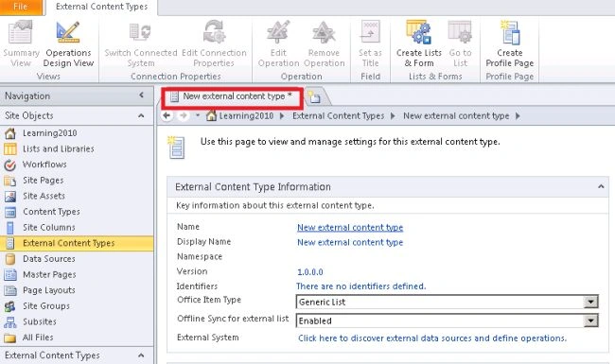Click the Name value link

coord(350,227)
